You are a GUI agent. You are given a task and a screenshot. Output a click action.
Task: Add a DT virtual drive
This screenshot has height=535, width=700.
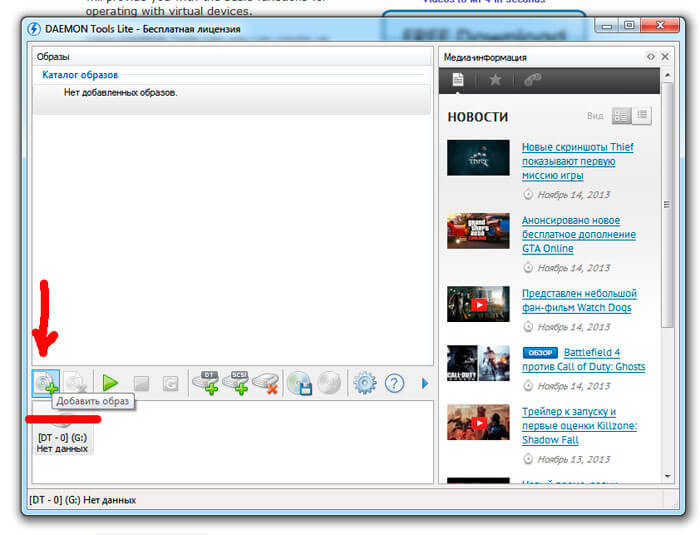click(206, 383)
